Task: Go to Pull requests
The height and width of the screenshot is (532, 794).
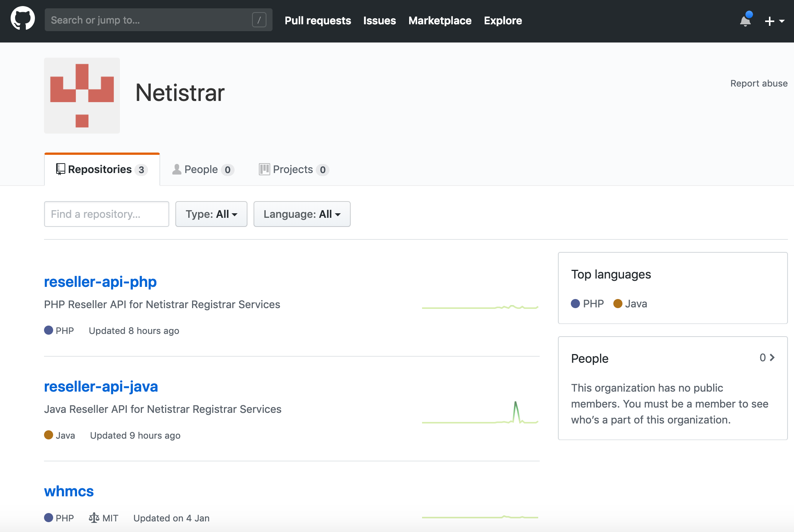Action: (x=318, y=20)
